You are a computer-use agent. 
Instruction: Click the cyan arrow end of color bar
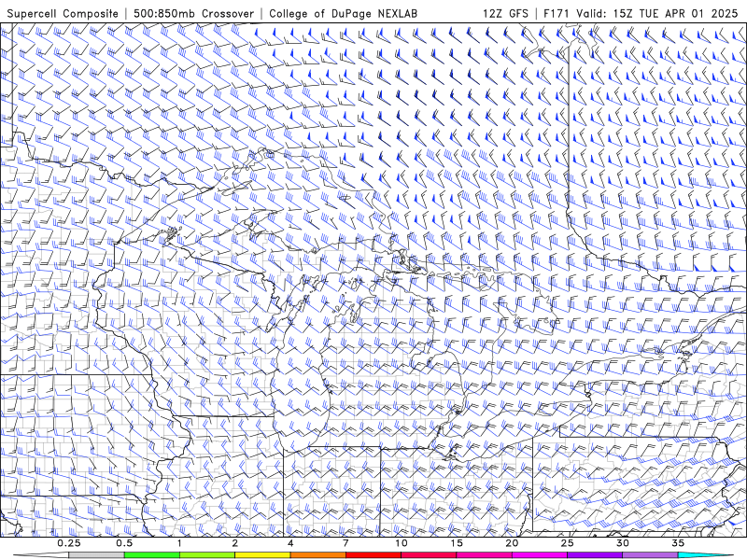coord(706,555)
